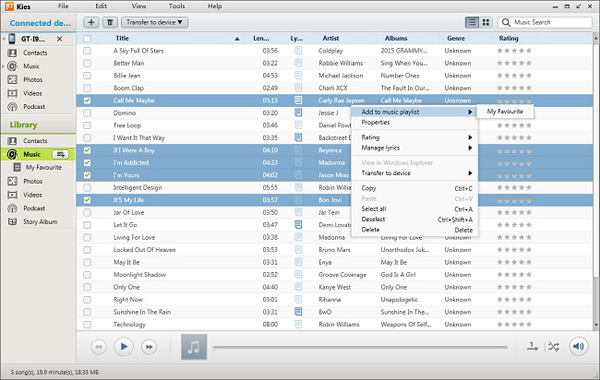The height and width of the screenshot is (380, 600).
Task: Click the trash delete toolbar icon
Action: [x=110, y=22]
